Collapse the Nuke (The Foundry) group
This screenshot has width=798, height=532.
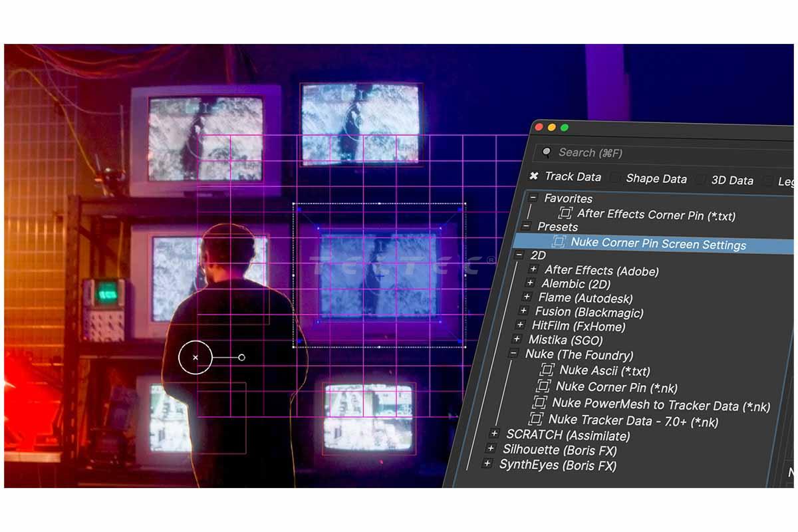click(x=513, y=354)
